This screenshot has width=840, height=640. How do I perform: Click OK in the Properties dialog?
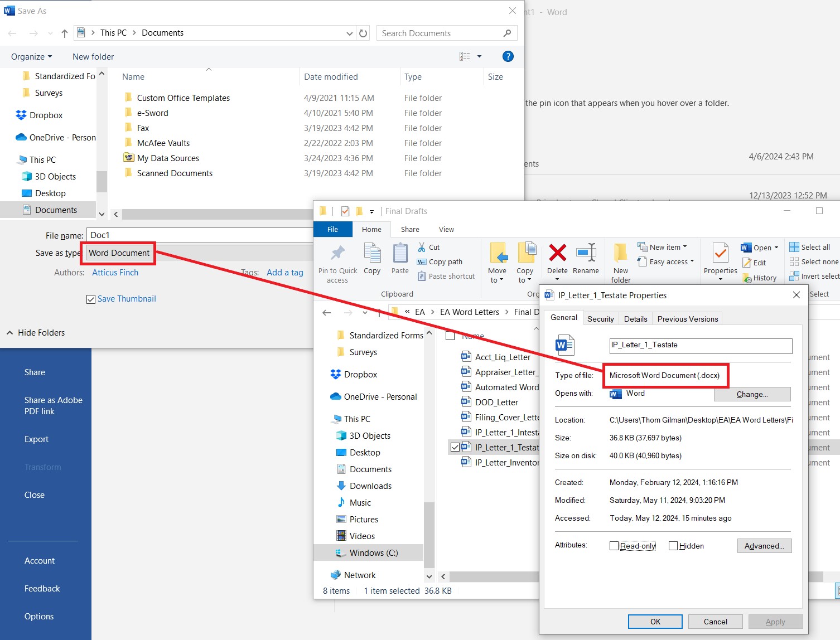click(655, 622)
